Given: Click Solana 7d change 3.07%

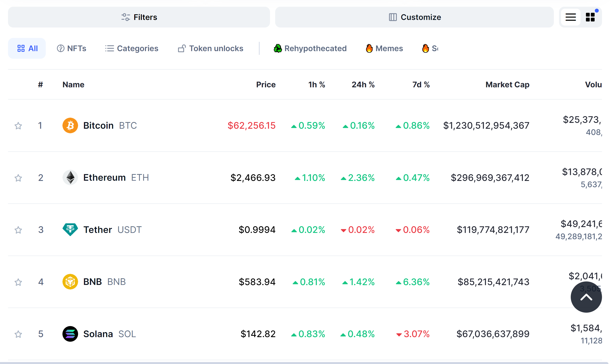Looking at the screenshot, I should click(413, 334).
